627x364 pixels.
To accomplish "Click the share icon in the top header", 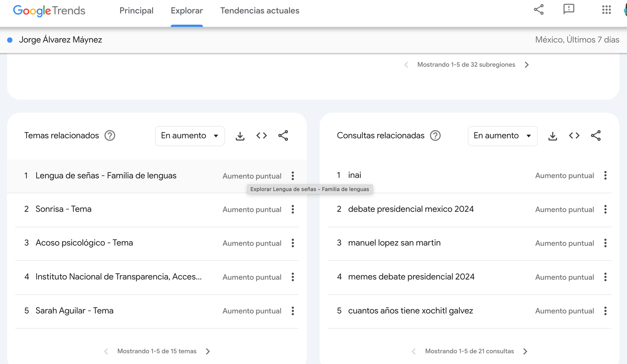I will (539, 10).
